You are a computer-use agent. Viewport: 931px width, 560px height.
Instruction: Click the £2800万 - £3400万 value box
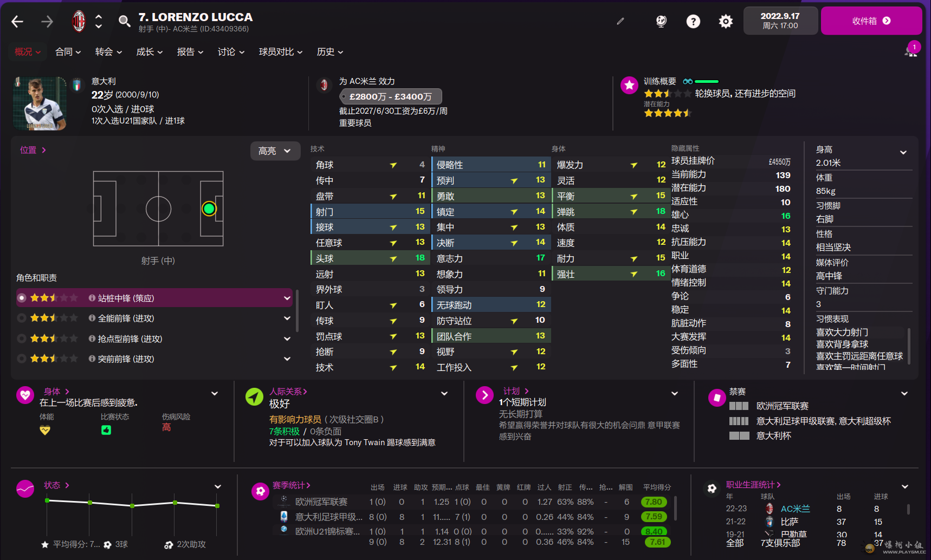point(391,96)
